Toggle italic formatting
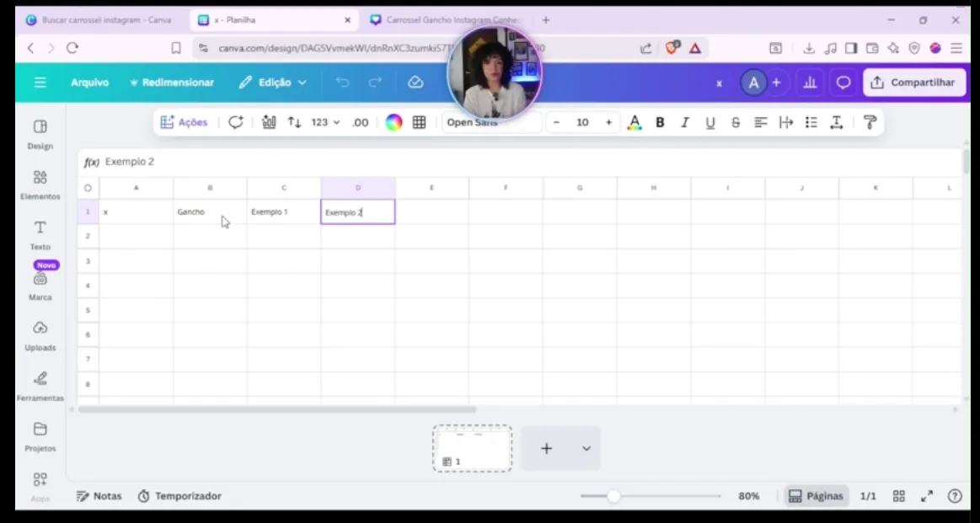This screenshot has height=523, width=980. (685, 122)
